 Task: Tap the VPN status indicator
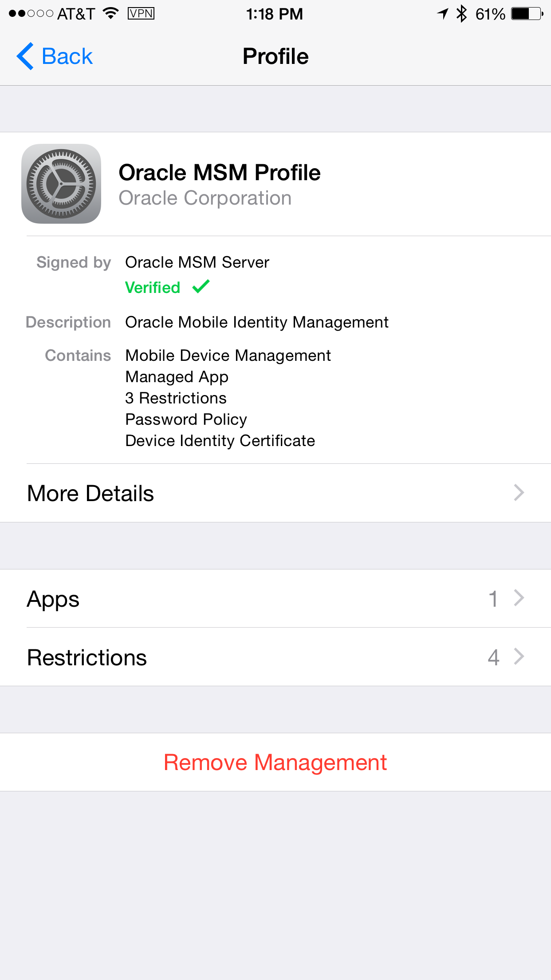click(x=141, y=14)
